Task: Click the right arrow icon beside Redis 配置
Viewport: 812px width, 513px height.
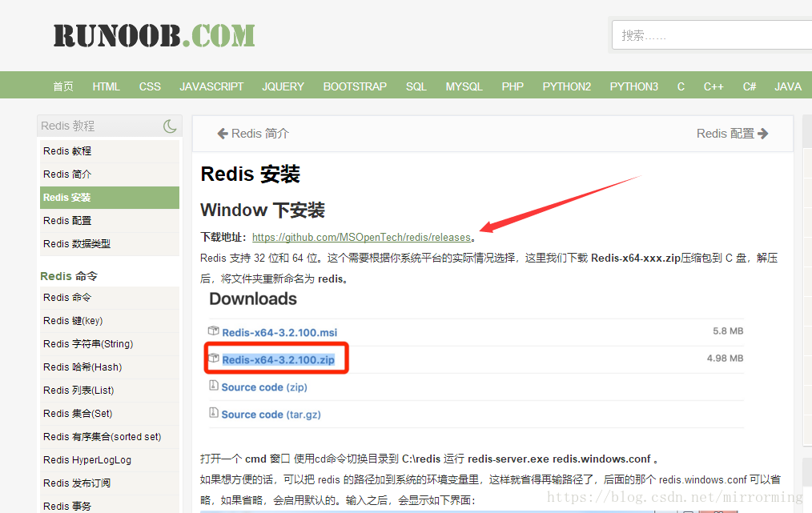Action: point(763,134)
